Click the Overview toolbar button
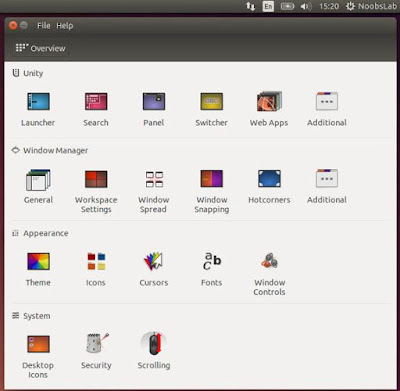 [x=41, y=48]
